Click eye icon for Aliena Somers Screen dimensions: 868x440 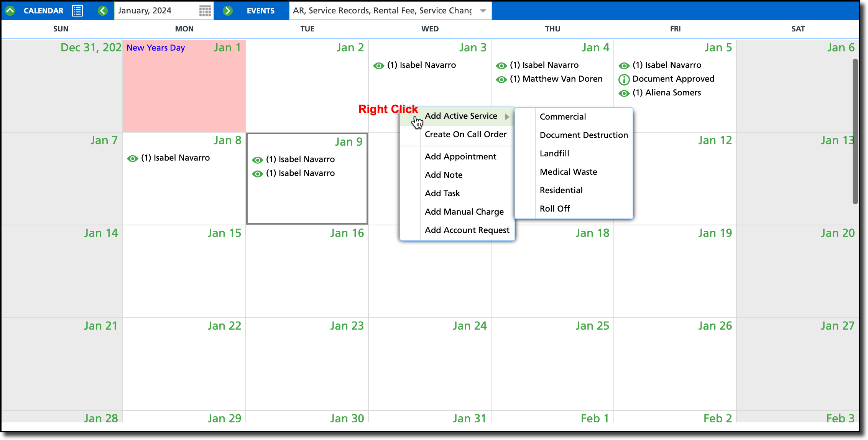(x=624, y=93)
